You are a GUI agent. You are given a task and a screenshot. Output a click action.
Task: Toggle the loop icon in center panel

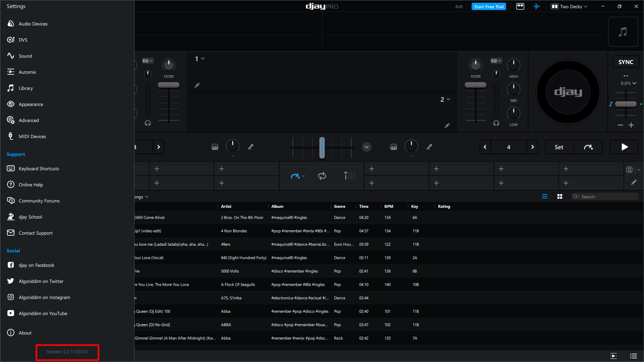coord(322,176)
